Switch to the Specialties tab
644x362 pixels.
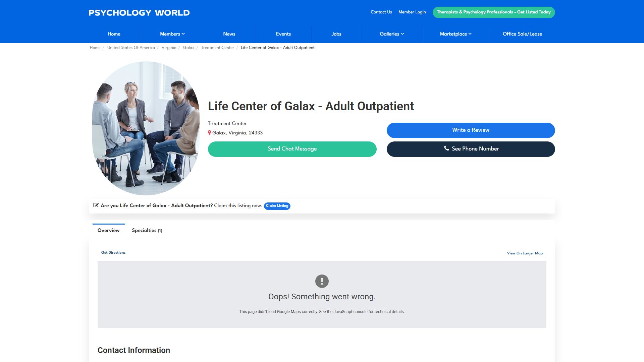[147, 230]
